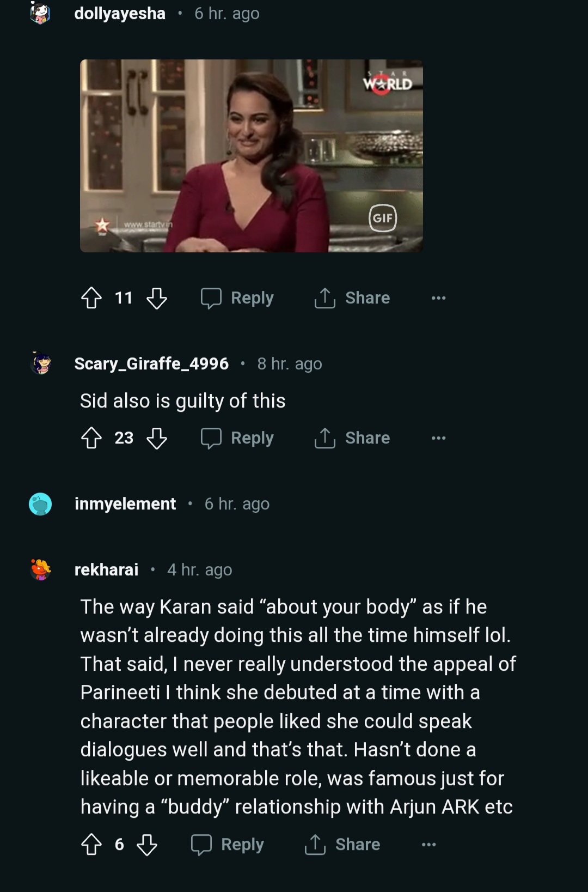Reply to dollyayesha's GIF comment

tap(237, 298)
